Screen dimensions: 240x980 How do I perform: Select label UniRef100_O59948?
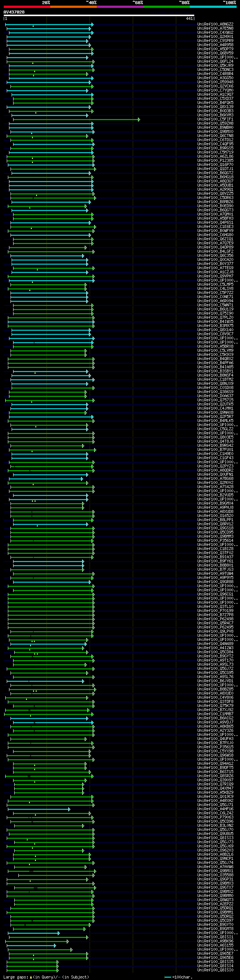[x=215, y=82]
